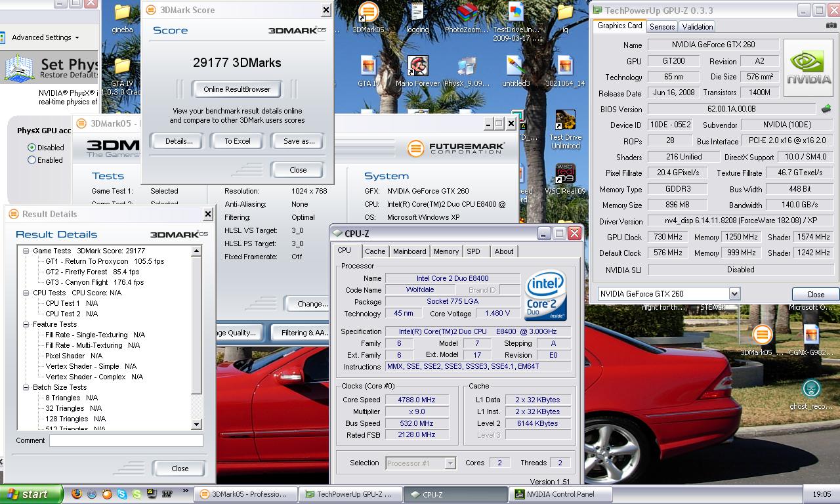Open the About tab in CPU-Z

pos(504,251)
